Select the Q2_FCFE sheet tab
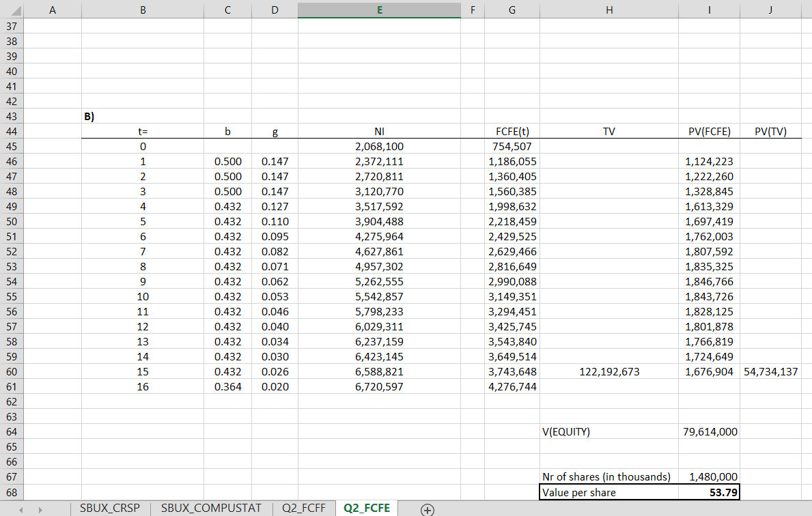The height and width of the screenshot is (516, 812). [x=366, y=508]
